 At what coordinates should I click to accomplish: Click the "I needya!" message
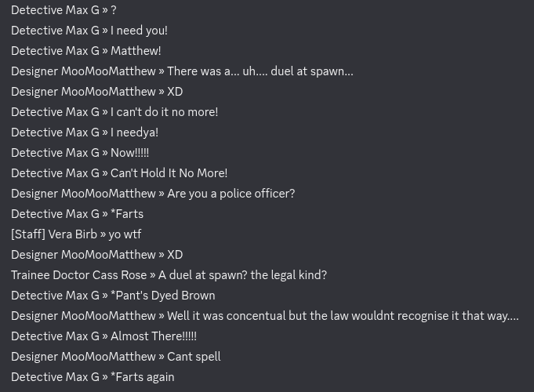[x=134, y=132]
